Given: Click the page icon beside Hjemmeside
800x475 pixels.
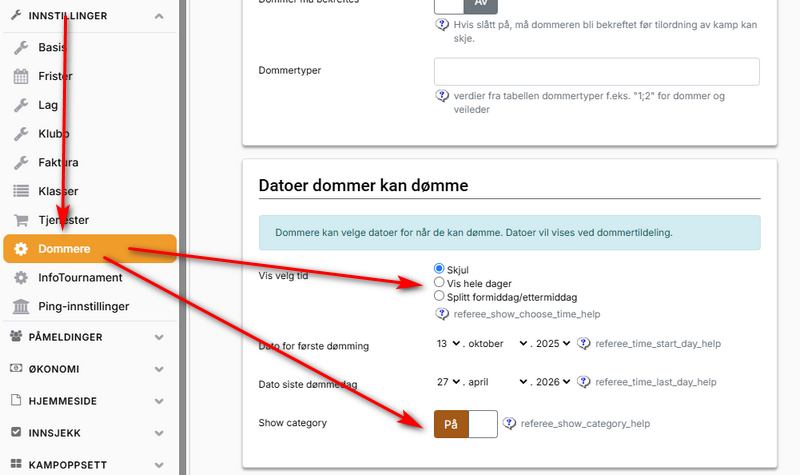Looking at the screenshot, I should coord(16,400).
